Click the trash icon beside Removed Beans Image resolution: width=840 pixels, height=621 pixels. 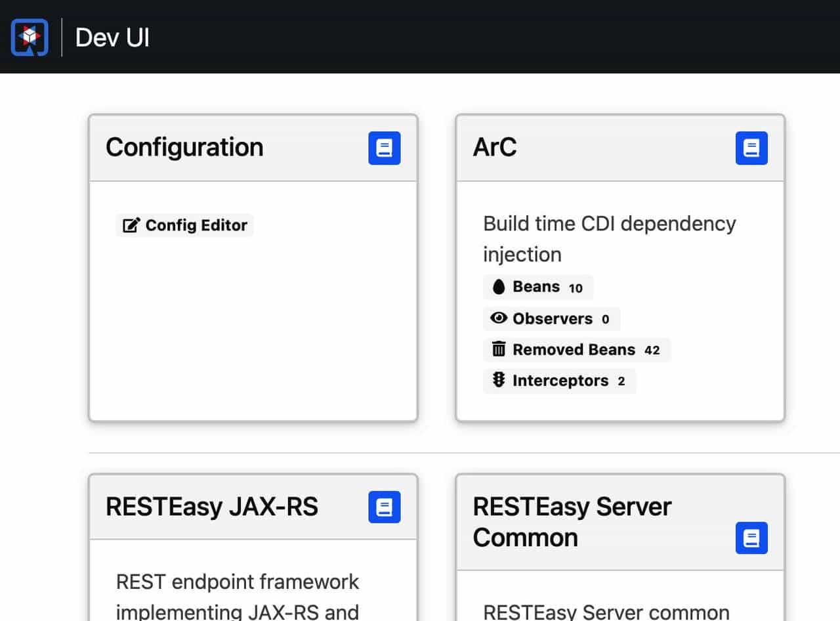click(x=499, y=349)
